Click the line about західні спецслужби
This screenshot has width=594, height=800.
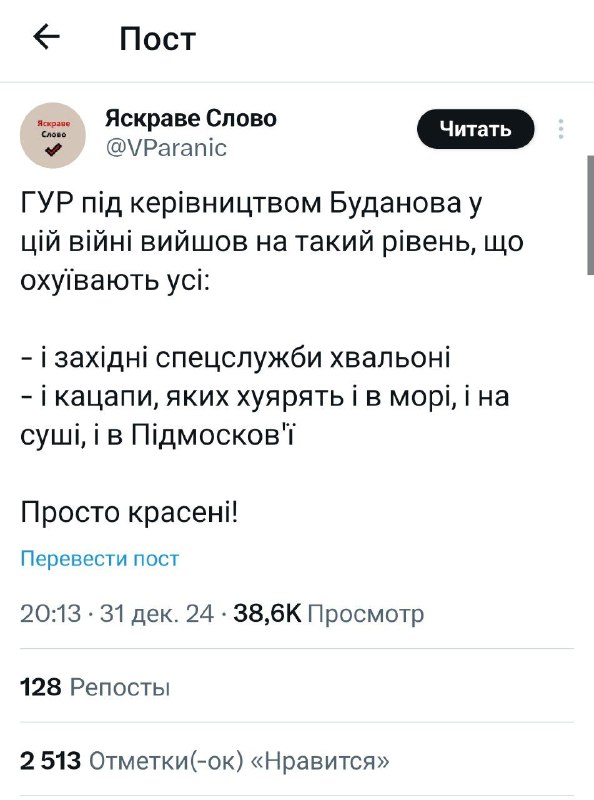(235, 357)
